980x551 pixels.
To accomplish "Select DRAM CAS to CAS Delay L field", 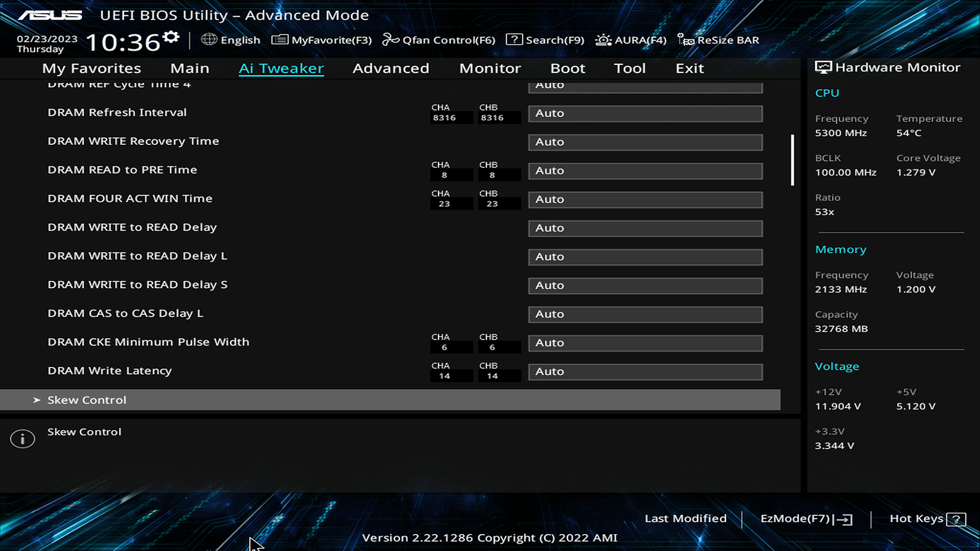I will 645,314.
